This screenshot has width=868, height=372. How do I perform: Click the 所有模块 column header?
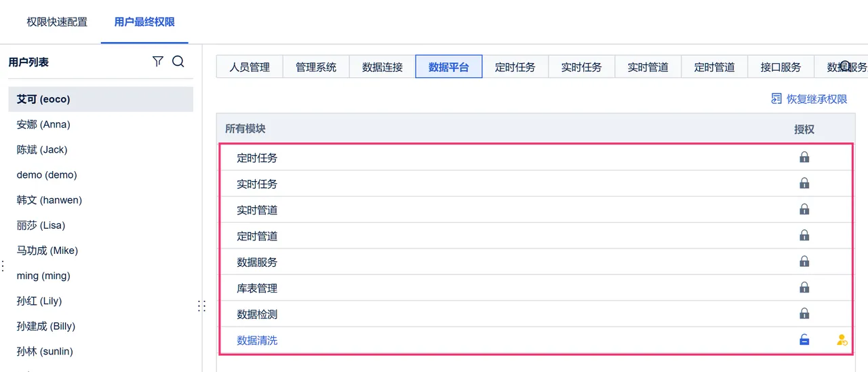[x=245, y=128]
